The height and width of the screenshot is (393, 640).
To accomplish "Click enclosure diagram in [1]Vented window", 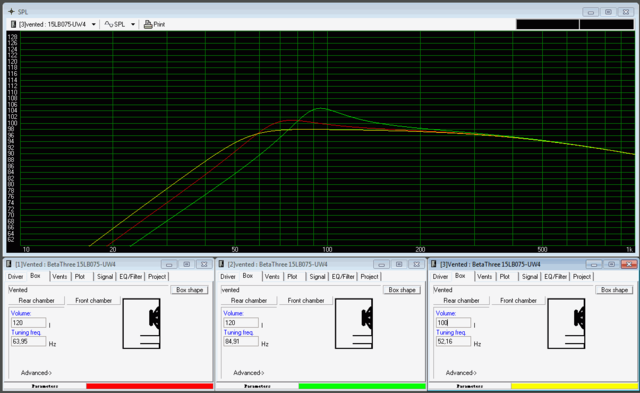I will 141,324.
